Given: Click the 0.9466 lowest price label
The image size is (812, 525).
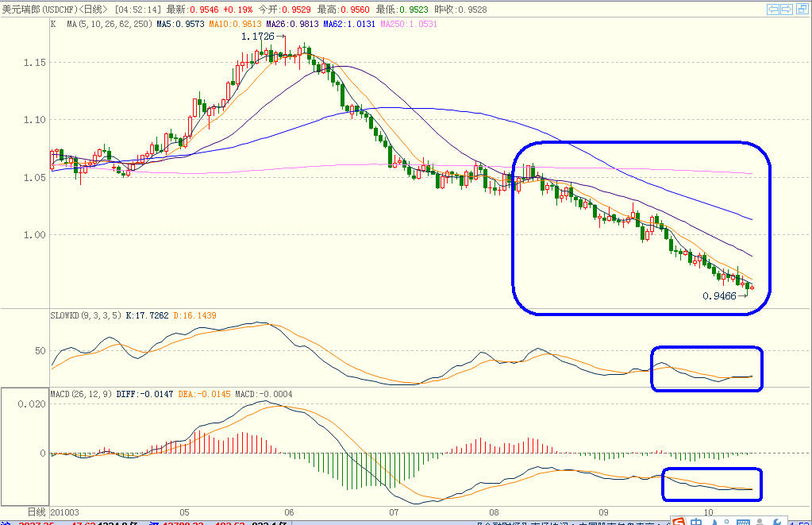Looking at the screenshot, I should (719, 296).
